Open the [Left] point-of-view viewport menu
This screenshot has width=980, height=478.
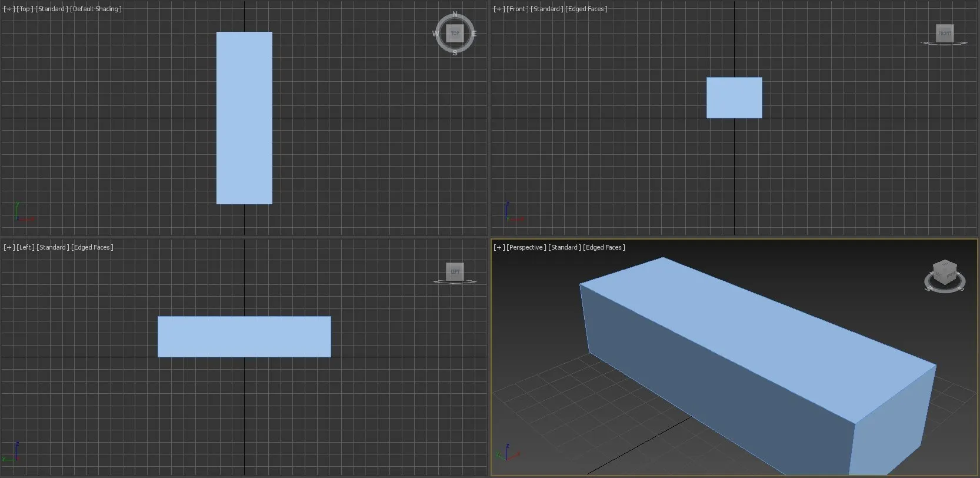[25, 247]
